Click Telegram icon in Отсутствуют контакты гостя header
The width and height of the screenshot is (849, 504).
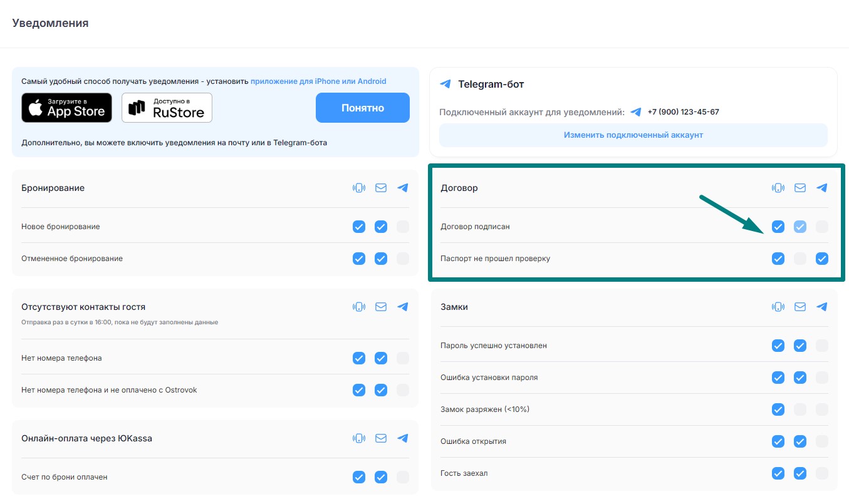[x=403, y=307]
